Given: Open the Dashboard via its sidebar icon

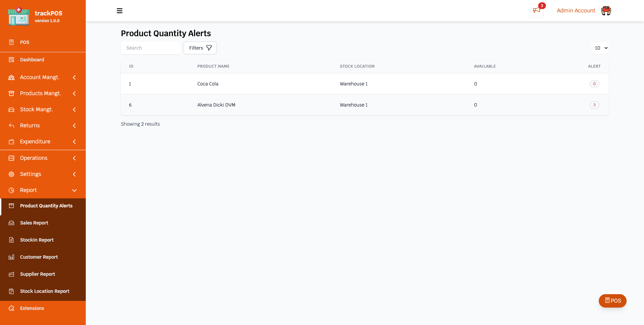Looking at the screenshot, I should point(11,60).
